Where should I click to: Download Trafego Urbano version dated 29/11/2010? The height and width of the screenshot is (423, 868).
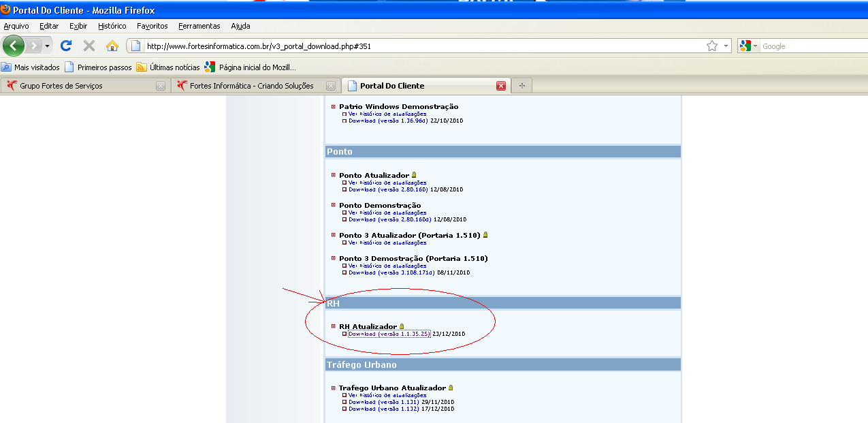point(384,402)
